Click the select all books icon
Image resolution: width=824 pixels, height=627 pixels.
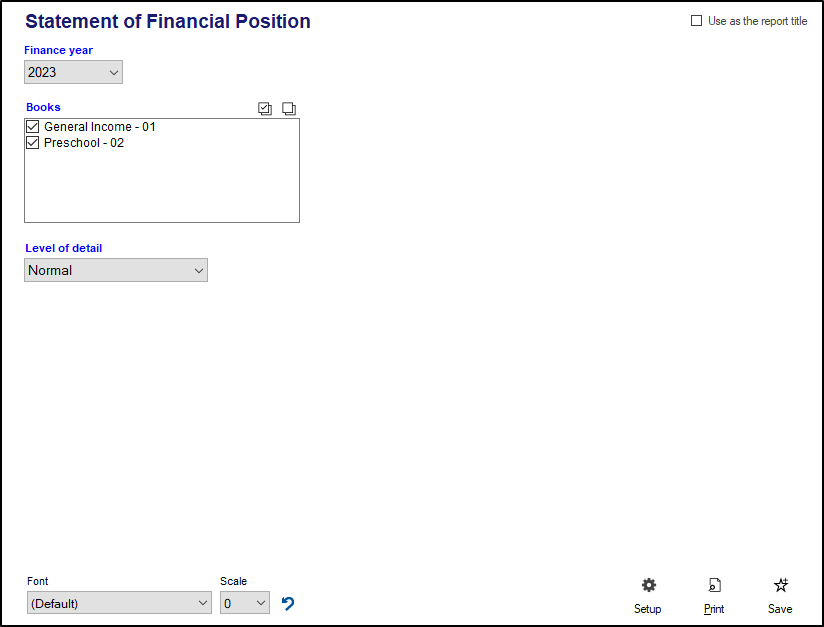coord(265,108)
